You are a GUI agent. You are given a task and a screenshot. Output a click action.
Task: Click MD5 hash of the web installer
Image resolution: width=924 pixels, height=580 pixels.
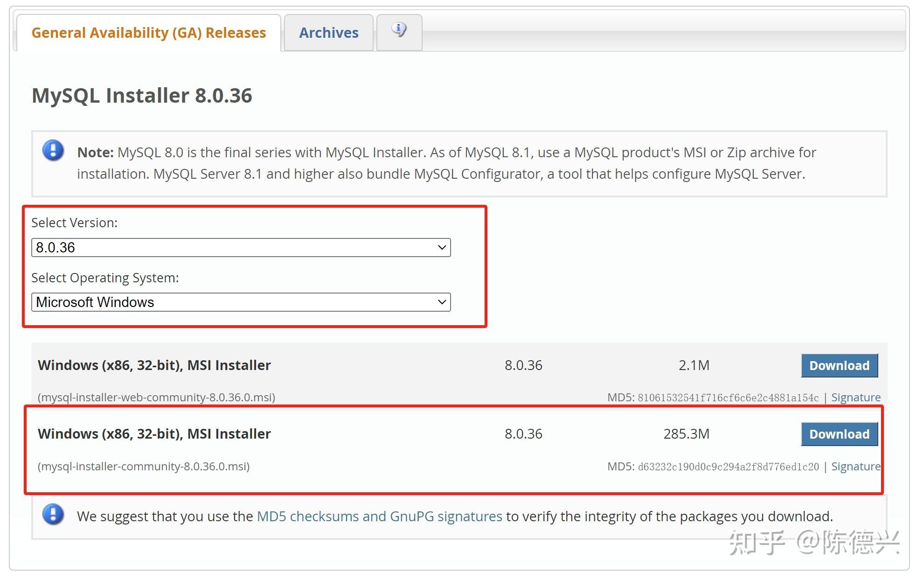(728, 398)
